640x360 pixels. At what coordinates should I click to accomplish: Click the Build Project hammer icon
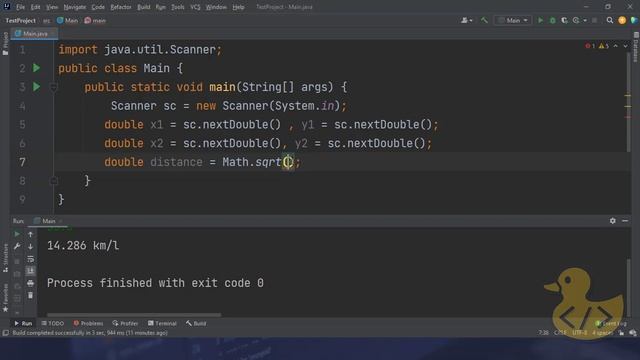click(x=484, y=20)
